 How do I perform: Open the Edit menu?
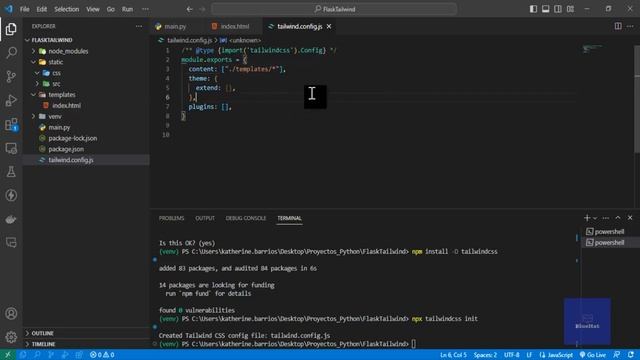42,9
